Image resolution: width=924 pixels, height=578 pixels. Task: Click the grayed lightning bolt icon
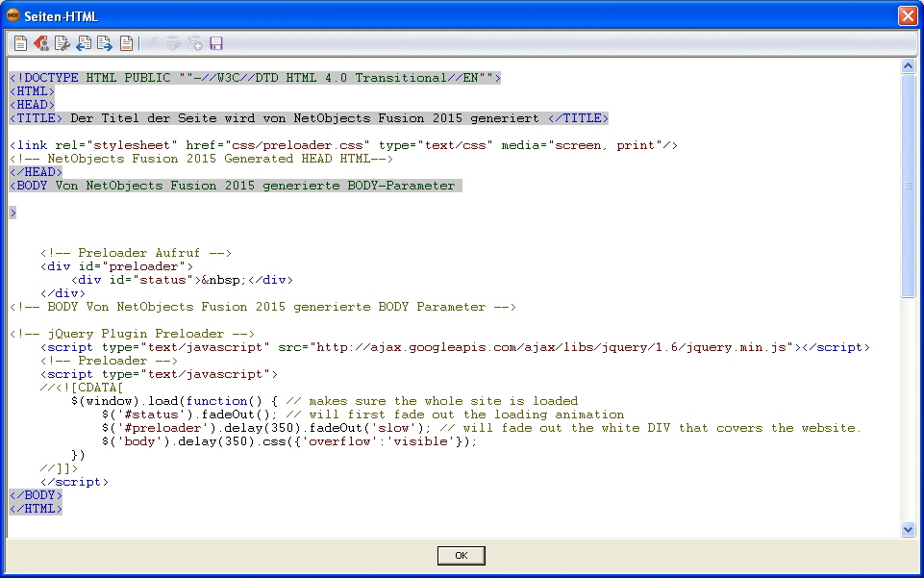click(151, 43)
